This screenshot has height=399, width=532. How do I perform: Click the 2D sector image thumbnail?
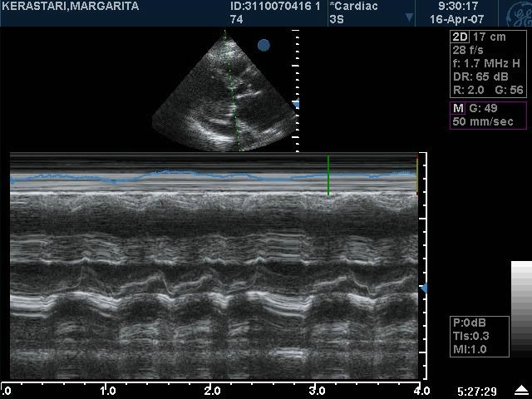coord(224,91)
